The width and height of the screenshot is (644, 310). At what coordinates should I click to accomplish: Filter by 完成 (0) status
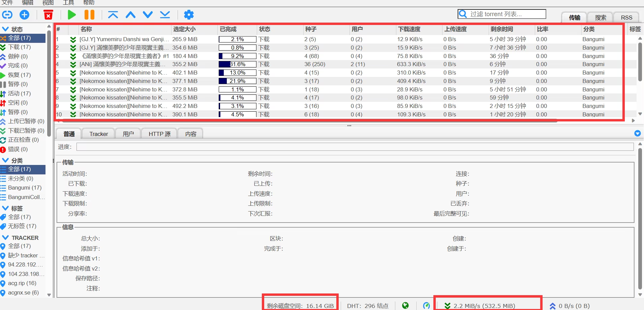pos(18,65)
